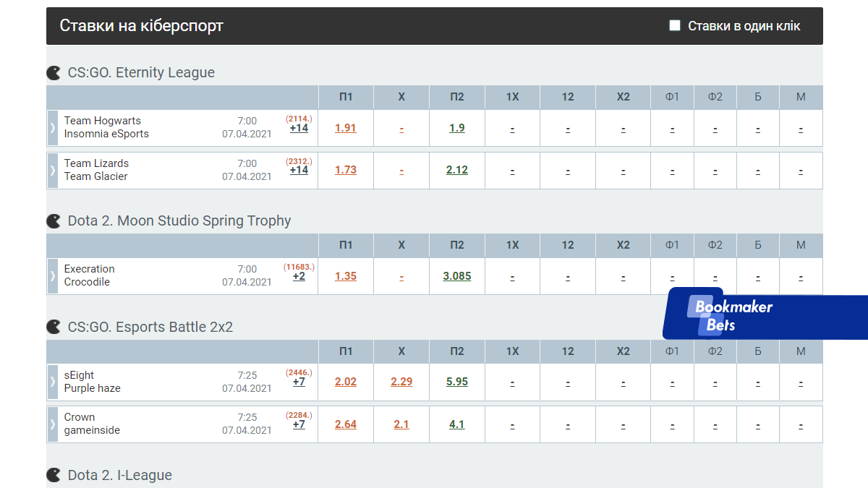Click the Dota 2 I-League esports icon
The width and height of the screenshot is (868, 488).
[54, 476]
